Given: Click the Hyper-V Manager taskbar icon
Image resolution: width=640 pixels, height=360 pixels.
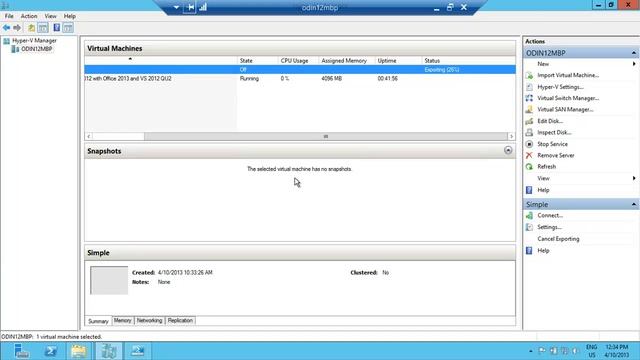Looking at the screenshot, I should pos(109,351).
